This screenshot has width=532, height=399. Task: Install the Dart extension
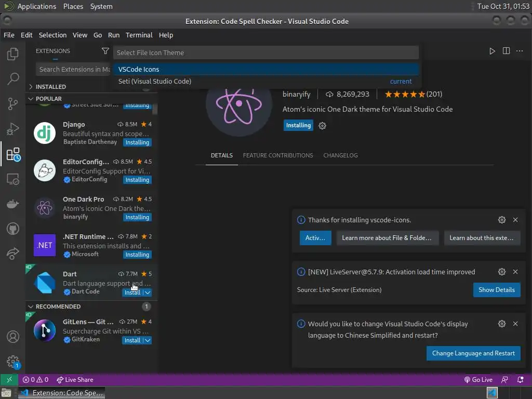(x=132, y=292)
